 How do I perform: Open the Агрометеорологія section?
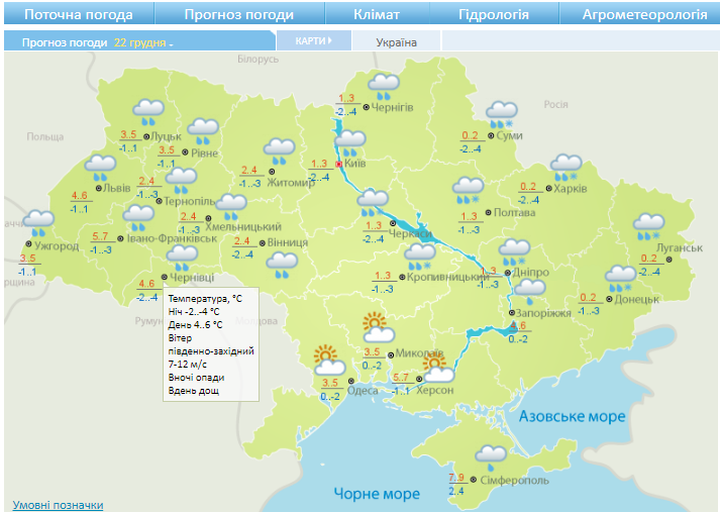644,14
